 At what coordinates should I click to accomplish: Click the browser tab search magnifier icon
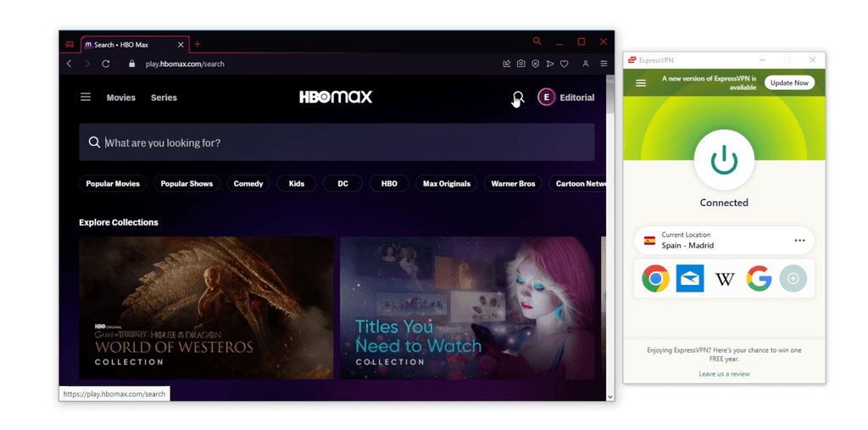click(x=537, y=42)
